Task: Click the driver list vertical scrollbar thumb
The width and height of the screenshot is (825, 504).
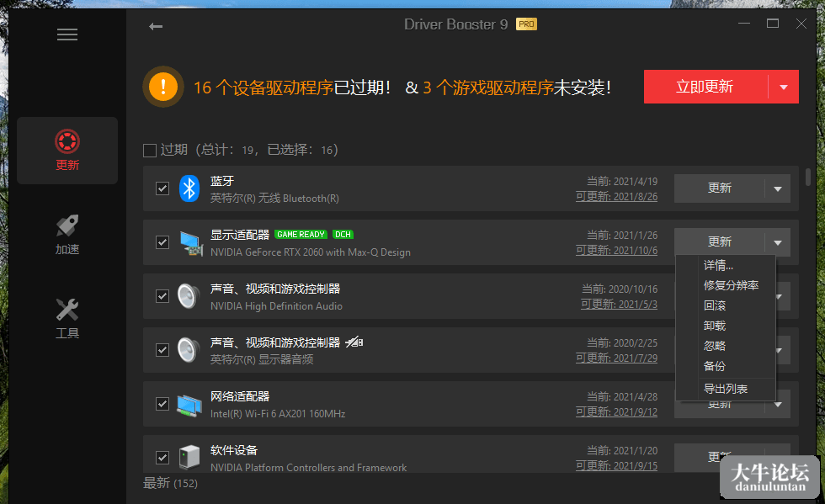Action: pyautogui.click(x=808, y=177)
